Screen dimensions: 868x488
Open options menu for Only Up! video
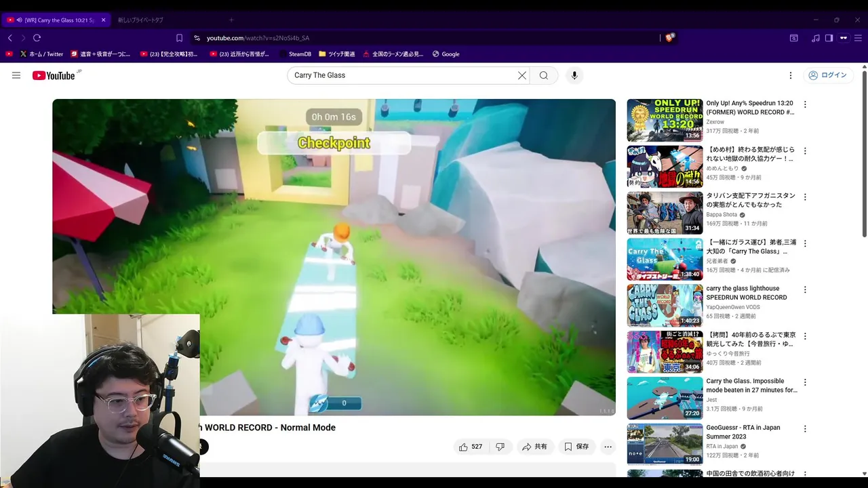coord(805,104)
